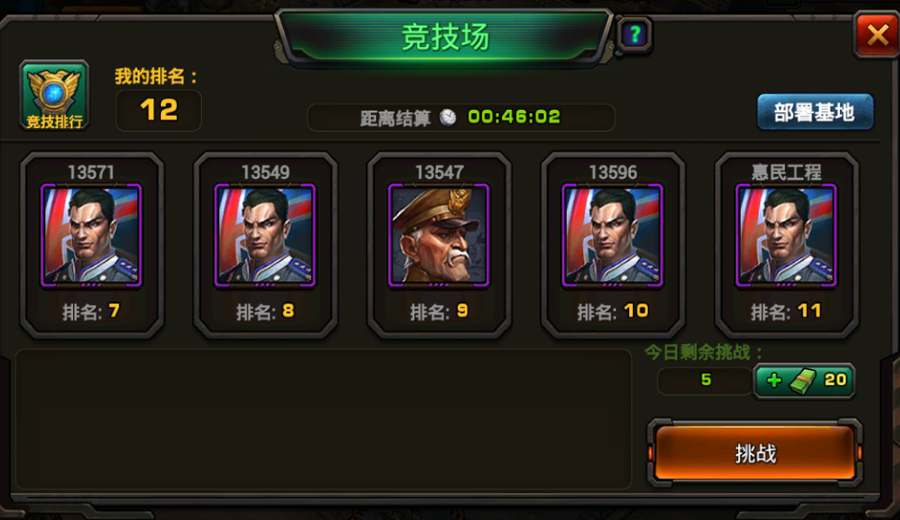Click the orange 挑战 challenge button
The height and width of the screenshot is (520, 900).
coord(755,453)
